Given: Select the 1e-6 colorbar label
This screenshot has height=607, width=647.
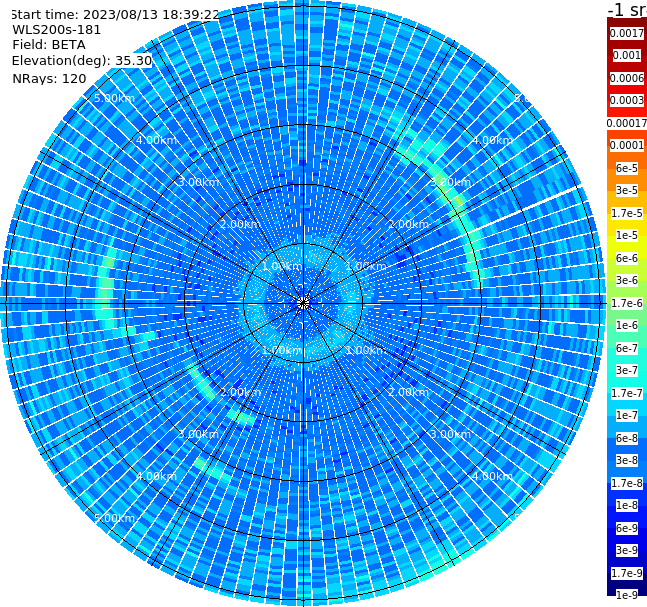Looking at the screenshot, I should pos(627,325).
